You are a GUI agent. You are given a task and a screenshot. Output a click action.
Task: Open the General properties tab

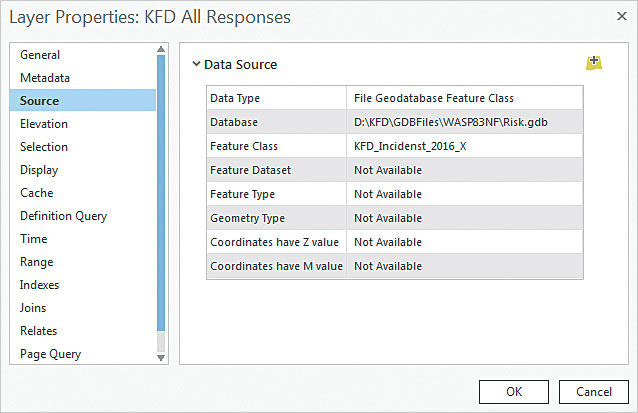click(40, 55)
